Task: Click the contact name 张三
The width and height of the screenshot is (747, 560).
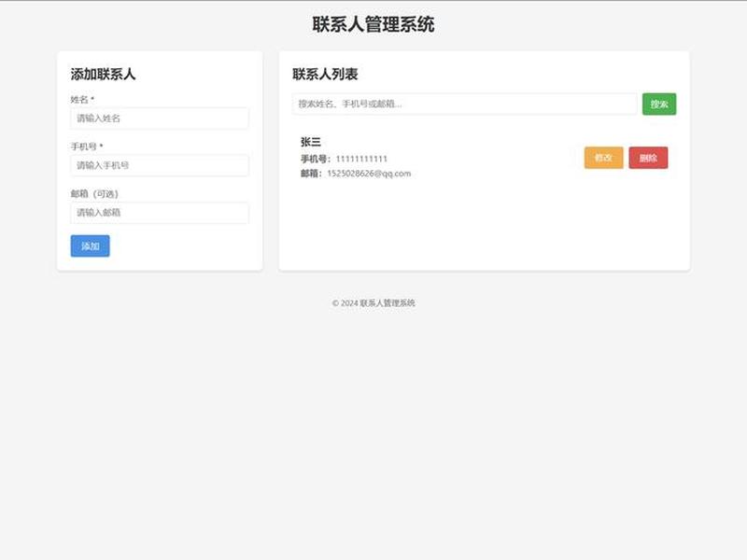Action: click(311, 142)
